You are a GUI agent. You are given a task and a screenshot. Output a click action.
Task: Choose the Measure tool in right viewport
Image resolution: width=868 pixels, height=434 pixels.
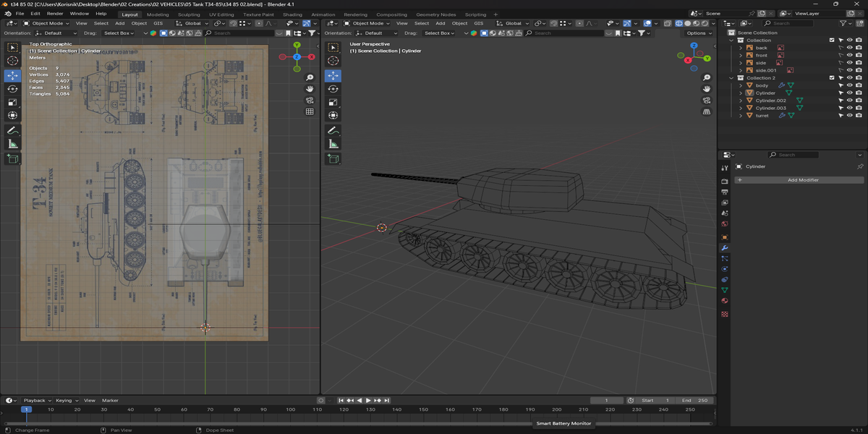pyautogui.click(x=333, y=144)
